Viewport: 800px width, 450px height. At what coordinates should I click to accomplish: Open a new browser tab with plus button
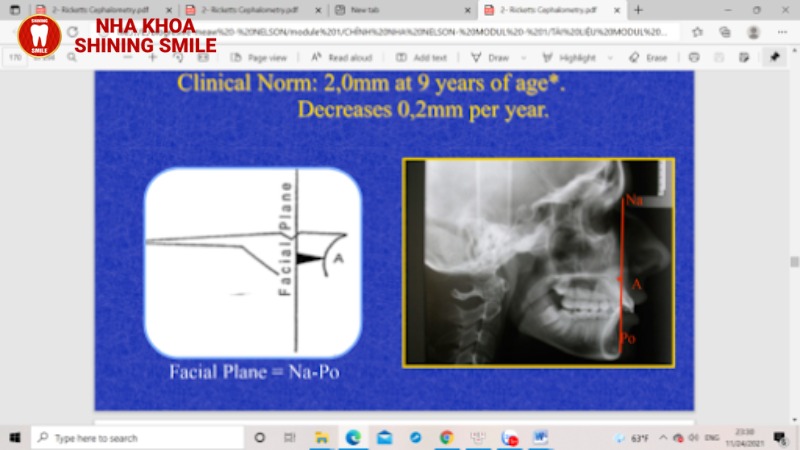(638, 10)
